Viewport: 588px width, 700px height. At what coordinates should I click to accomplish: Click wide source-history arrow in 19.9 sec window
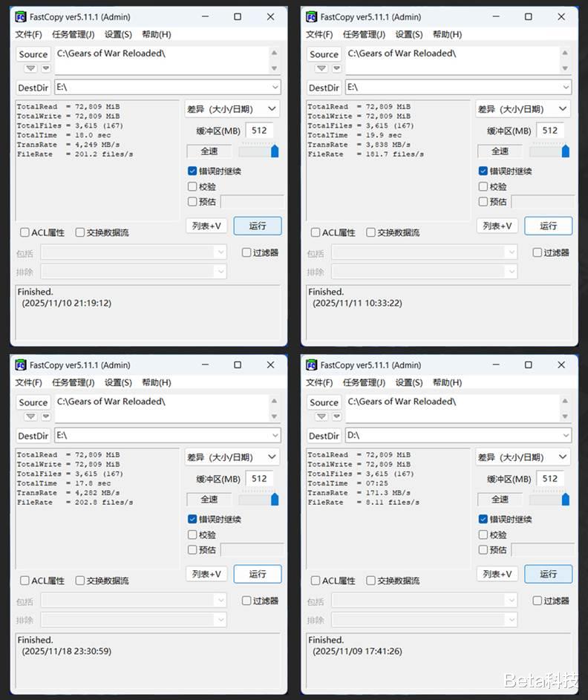coord(321,68)
